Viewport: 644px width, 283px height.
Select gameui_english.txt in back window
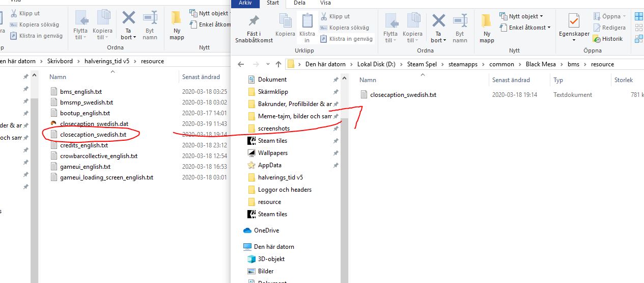coord(86,167)
